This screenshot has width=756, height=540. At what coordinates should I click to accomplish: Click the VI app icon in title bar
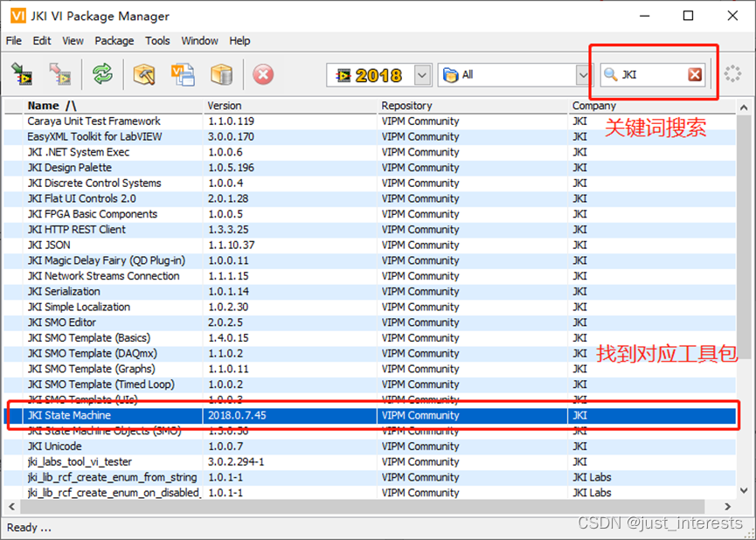coord(17,16)
